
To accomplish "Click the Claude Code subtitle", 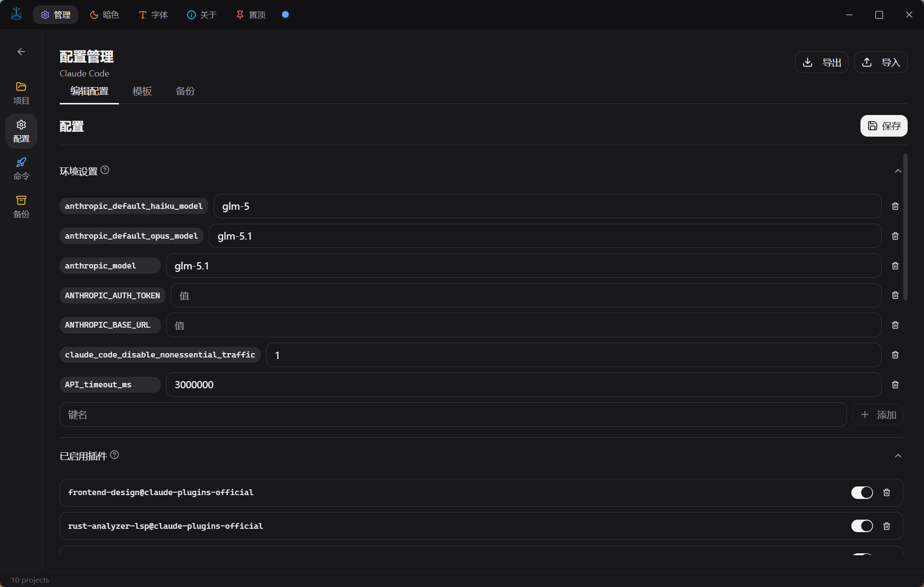I will pyautogui.click(x=84, y=74).
